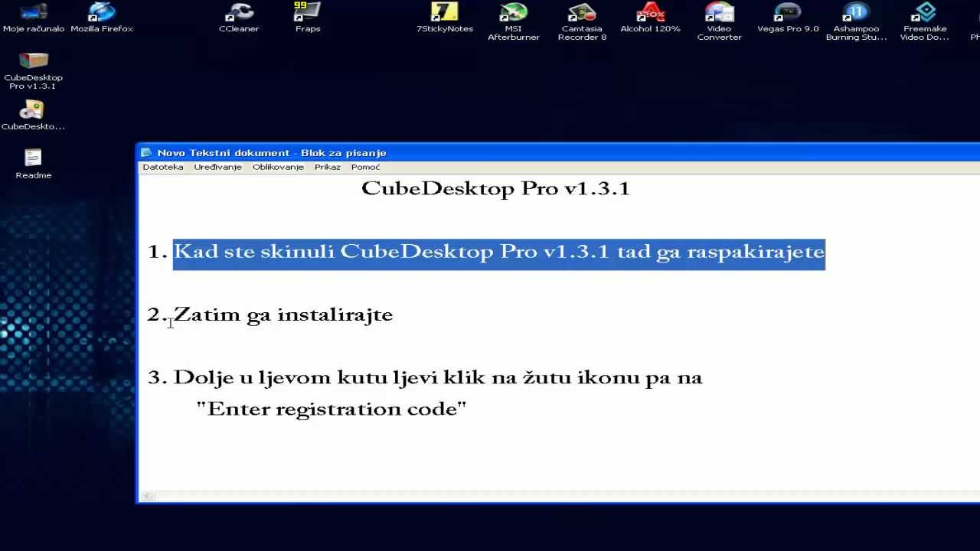Launch Alcohol 120% shortcut
The width and height of the screenshot is (980, 551).
coord(651,18)
